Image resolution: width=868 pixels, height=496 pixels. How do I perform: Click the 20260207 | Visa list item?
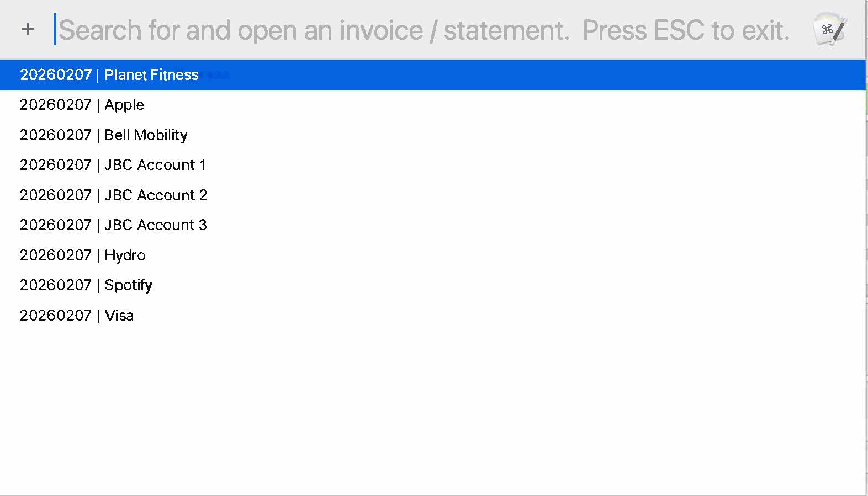pyautogui.click(x=77, y=316)
